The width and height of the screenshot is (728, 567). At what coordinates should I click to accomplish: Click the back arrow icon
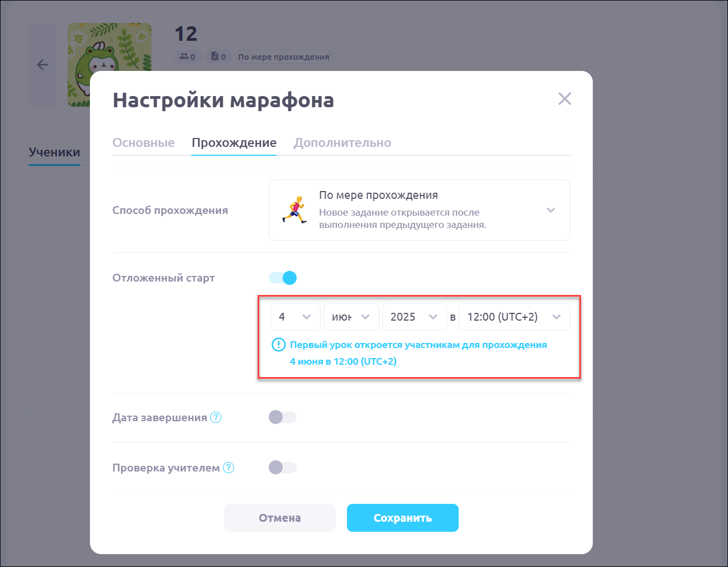click(42, 65)
